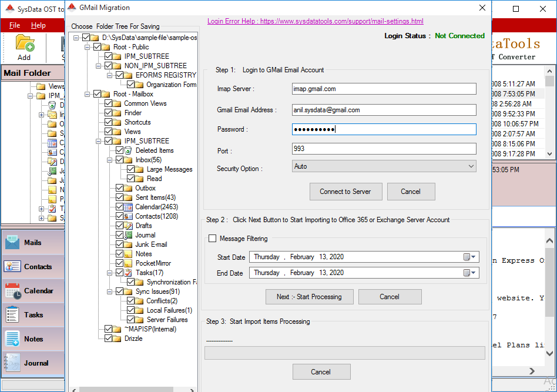Uncheck the Common Views checkbox
557x392 pixels.
(x=108, y=103)
